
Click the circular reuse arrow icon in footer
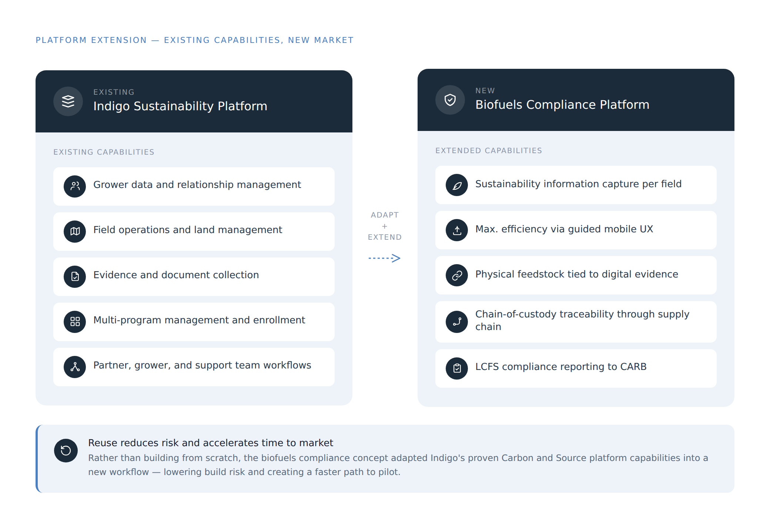(x=66, y=451)
